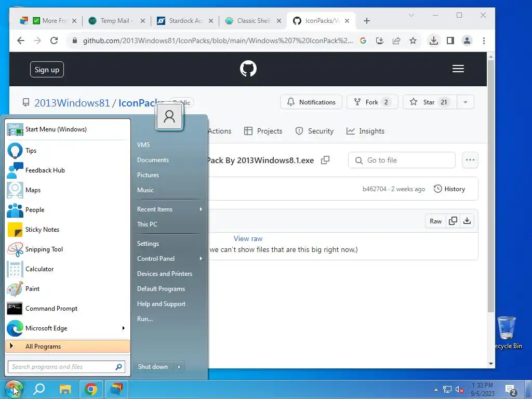Click user account picture in Start menu
The width and height of the screenshot is (532, 399).
pos(169,117)
